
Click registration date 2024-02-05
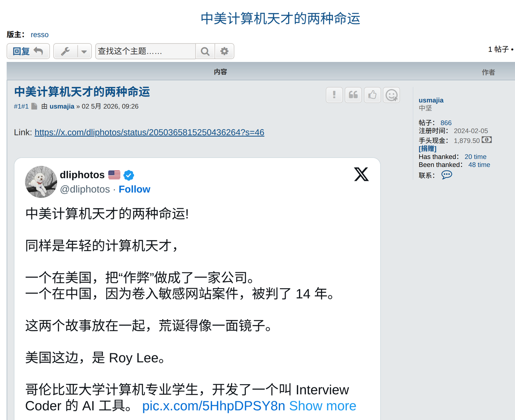(471, 131)
